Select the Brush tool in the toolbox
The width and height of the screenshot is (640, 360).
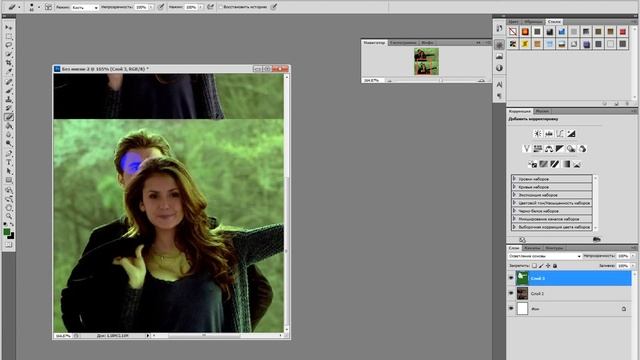[9, 91]
